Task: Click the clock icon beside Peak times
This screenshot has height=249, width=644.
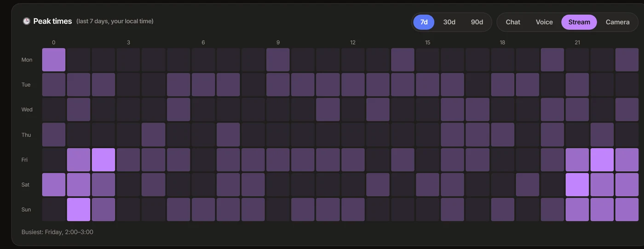Action: tap(27, 21)
